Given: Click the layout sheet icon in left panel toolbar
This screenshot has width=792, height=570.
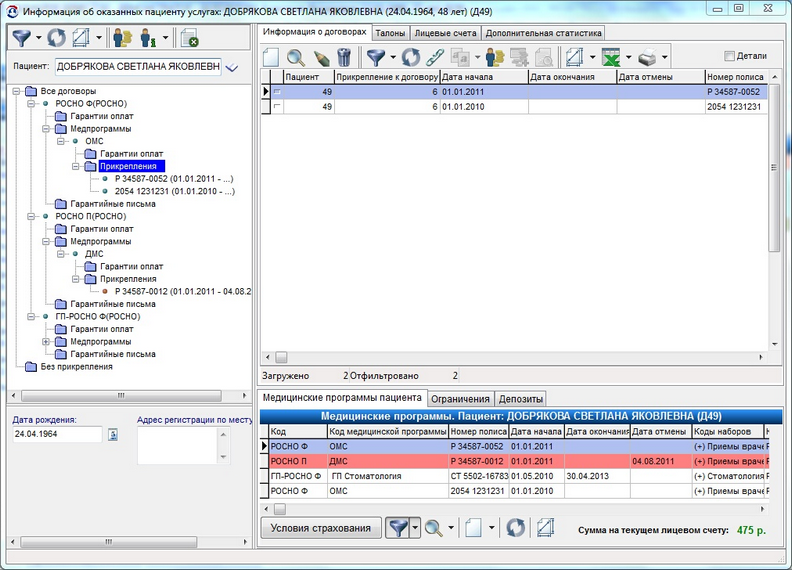Looking at the screenshot, I should 81,38.
